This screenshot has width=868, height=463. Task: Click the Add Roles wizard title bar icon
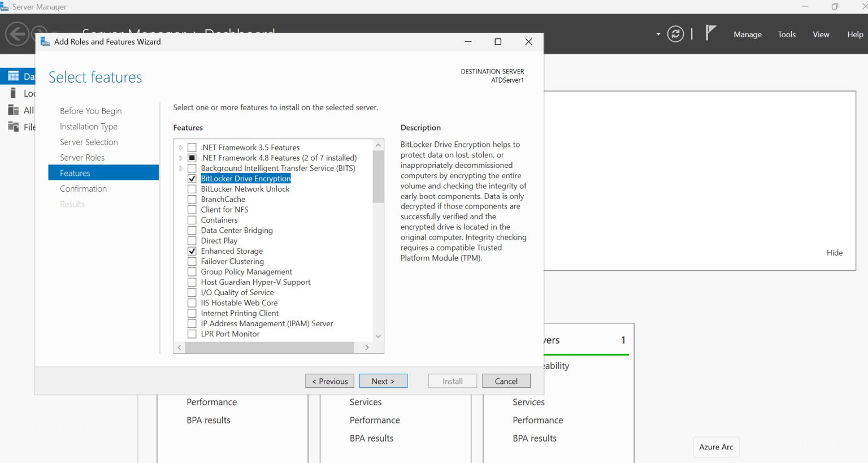pyautogui.click(x=44, y=41)
